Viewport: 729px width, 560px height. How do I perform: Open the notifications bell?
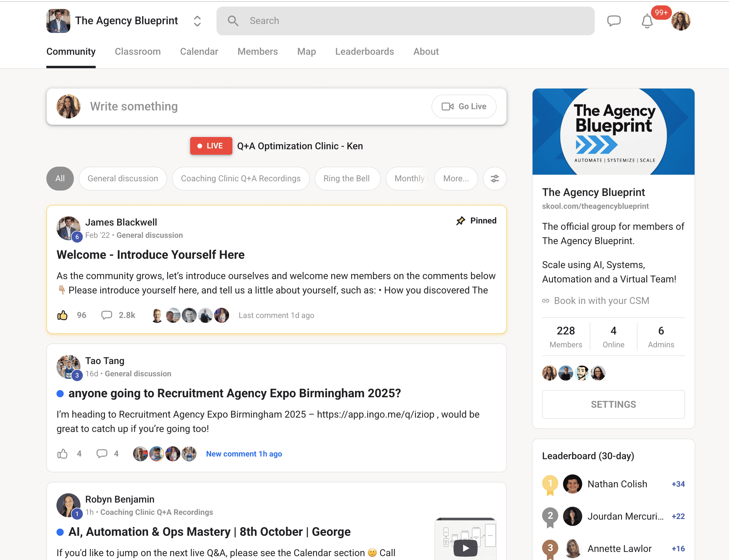coord(647,21)
